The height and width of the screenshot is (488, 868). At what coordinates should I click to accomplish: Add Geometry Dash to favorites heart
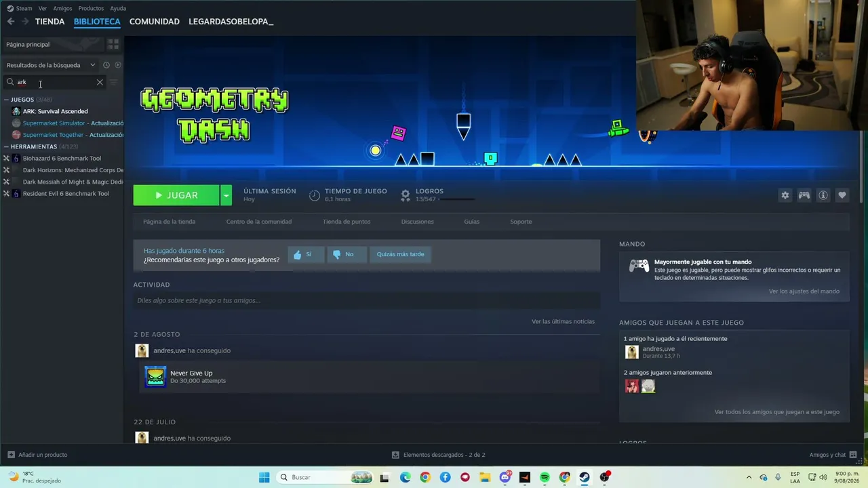[842, 195]
